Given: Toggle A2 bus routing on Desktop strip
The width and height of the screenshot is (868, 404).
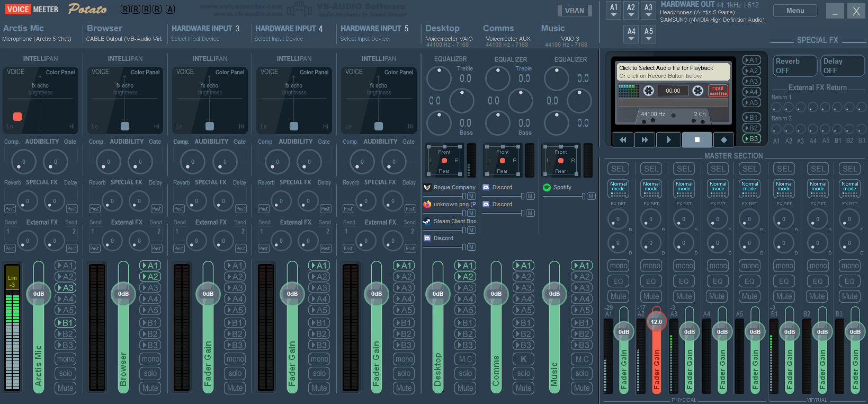Looking at the screenshot, I should pyautogui.click(x=466, y=276).
